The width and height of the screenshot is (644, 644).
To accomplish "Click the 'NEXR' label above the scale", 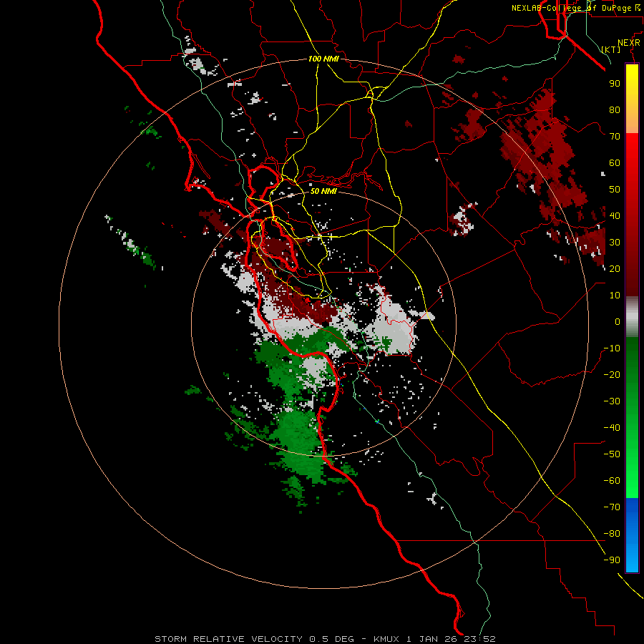I will 629,43.
